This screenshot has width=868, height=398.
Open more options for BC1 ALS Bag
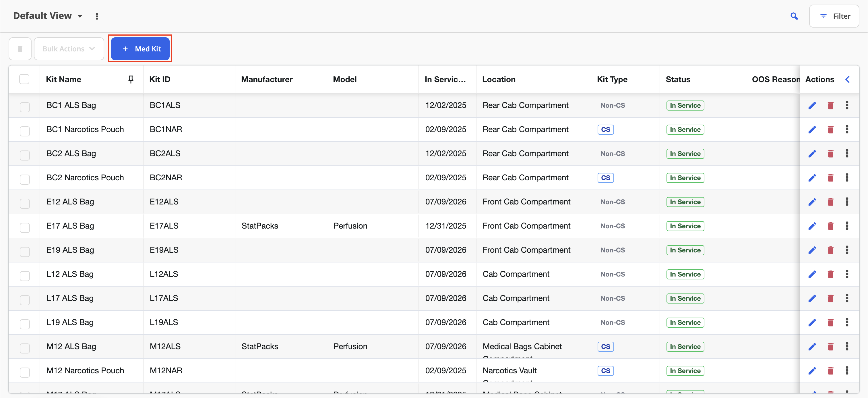(x=847, y=105)
